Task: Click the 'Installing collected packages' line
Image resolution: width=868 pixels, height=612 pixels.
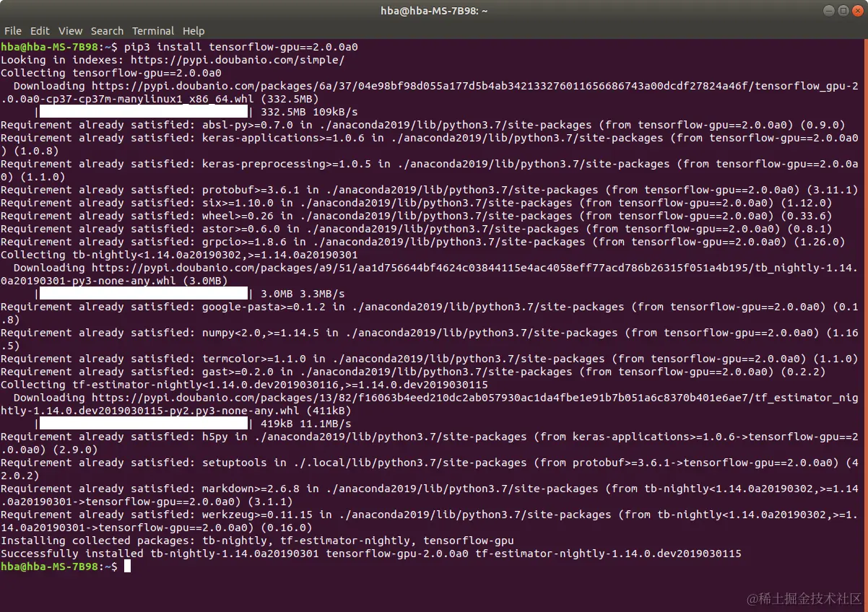Action: click(257, 541)
